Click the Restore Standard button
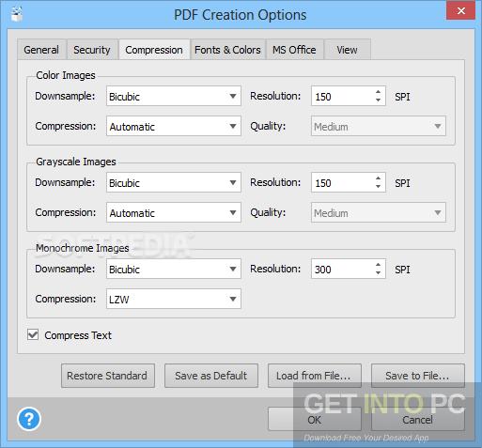Screen dimensions: 482x448 click(108, 376)
